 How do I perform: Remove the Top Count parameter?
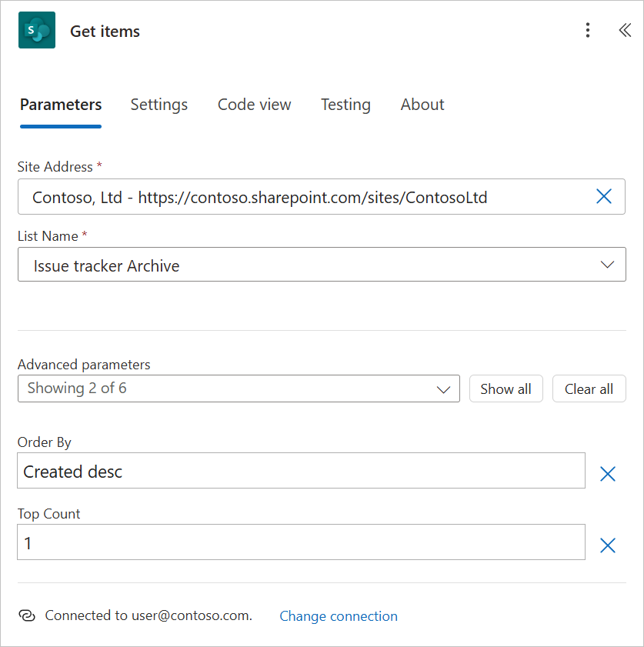click(608, 545)
